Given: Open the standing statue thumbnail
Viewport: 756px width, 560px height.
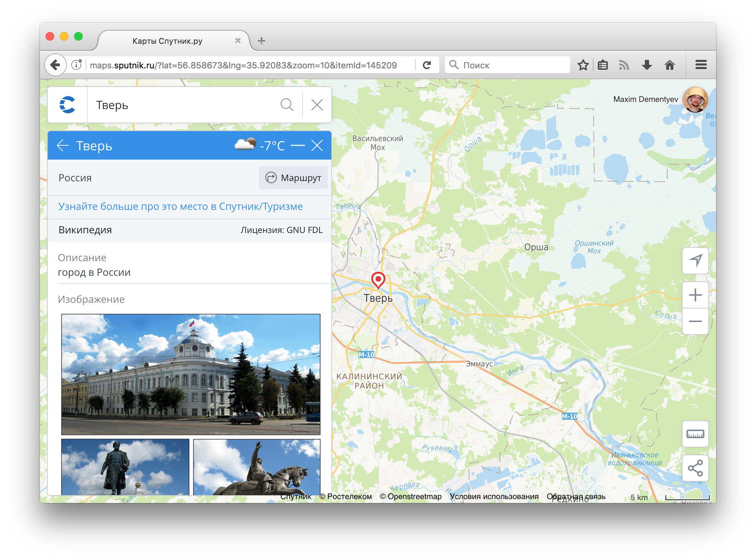Looking at the screenshot, I should coord(125,467).
